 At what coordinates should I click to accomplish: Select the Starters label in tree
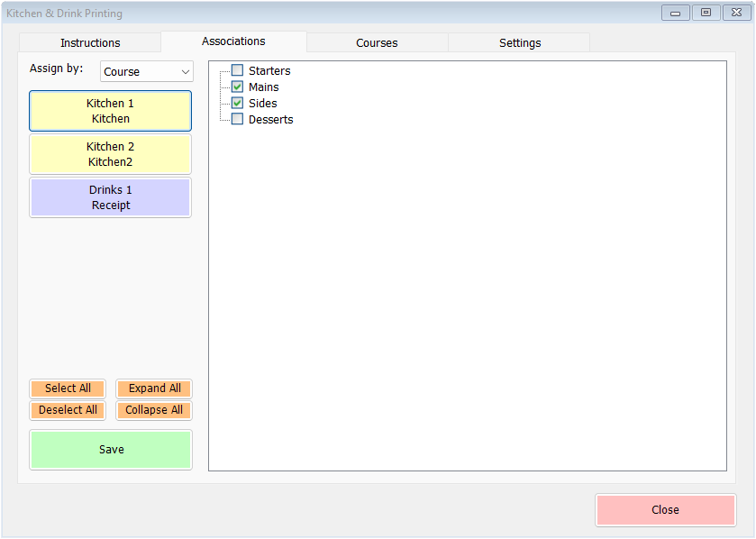[269, 71]
